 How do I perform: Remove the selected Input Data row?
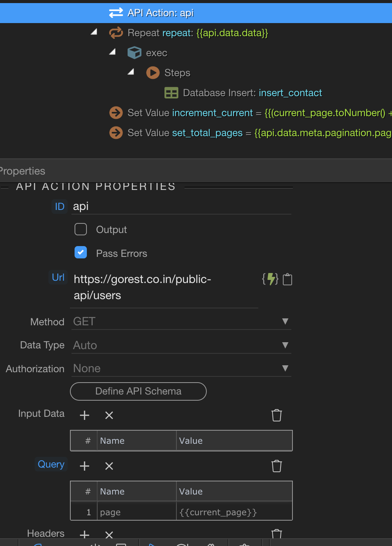[x=109, y=415]
